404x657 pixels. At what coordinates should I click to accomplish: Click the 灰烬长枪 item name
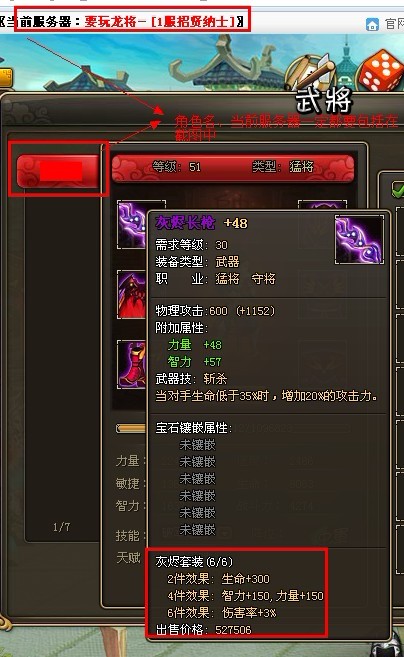tap(185, 222)
